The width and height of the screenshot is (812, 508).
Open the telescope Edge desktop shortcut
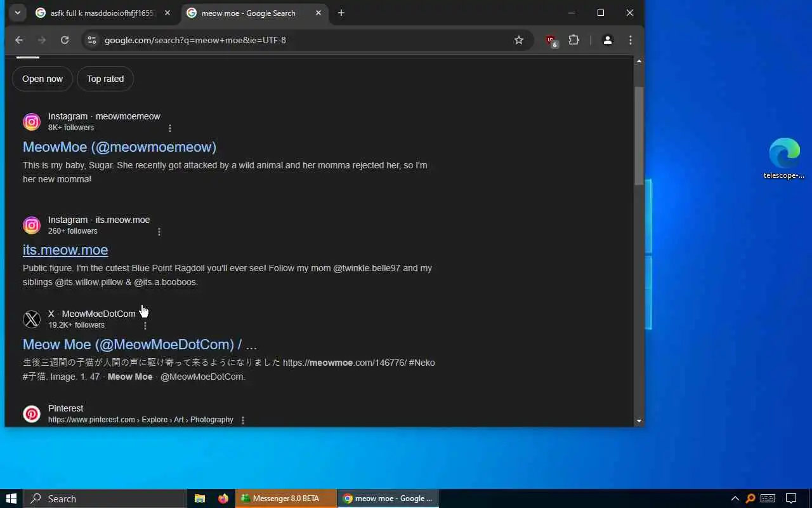(784, 159)
